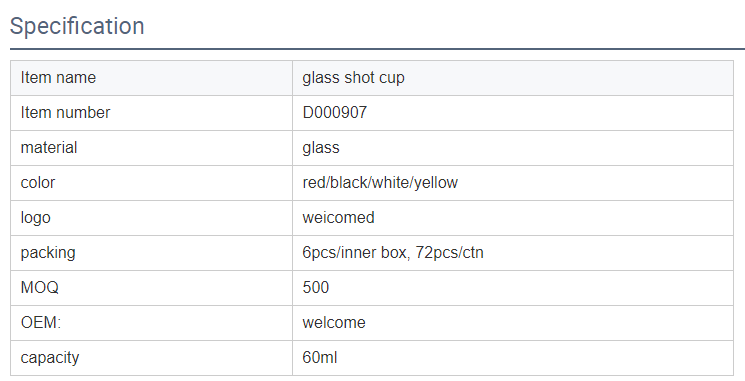
Task: Select the packing label cell
Action: [152, 253]
